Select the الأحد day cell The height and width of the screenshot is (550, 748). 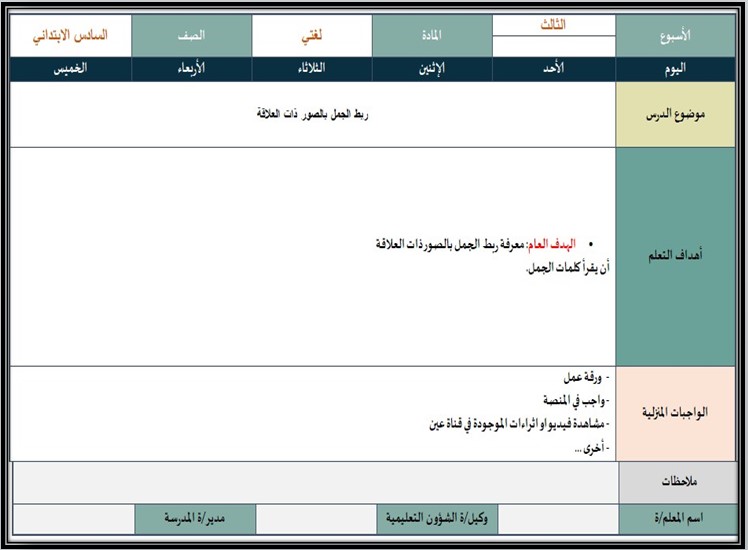coord(553,69)
